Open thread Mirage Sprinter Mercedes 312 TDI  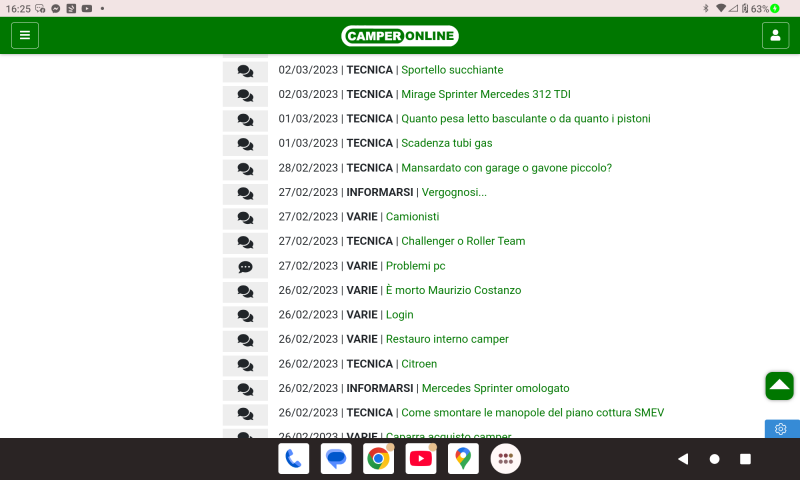pos(485,94)
